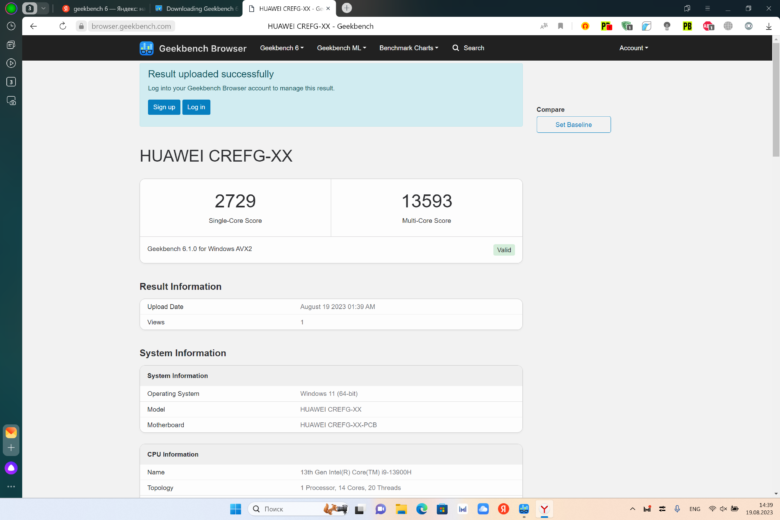Open the collections icon in browser sidebar
This screenshot has height=520, width=780.
[11, 45]
